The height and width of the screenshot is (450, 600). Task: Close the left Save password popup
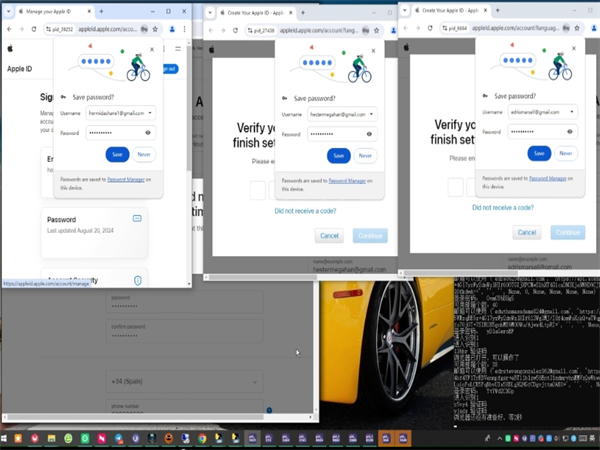(152, 49)
